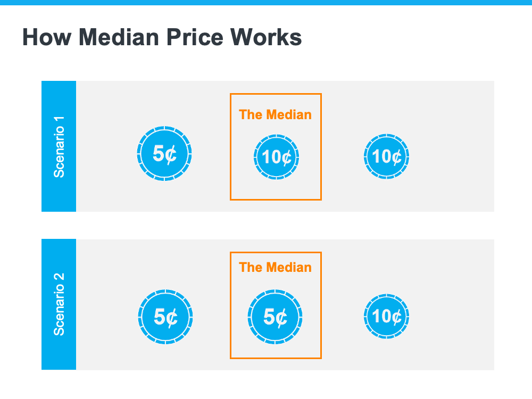Click "The Median" label in Scenario 2
The height and width of the screenshot is (399, 532).
(x=276, y=267)
